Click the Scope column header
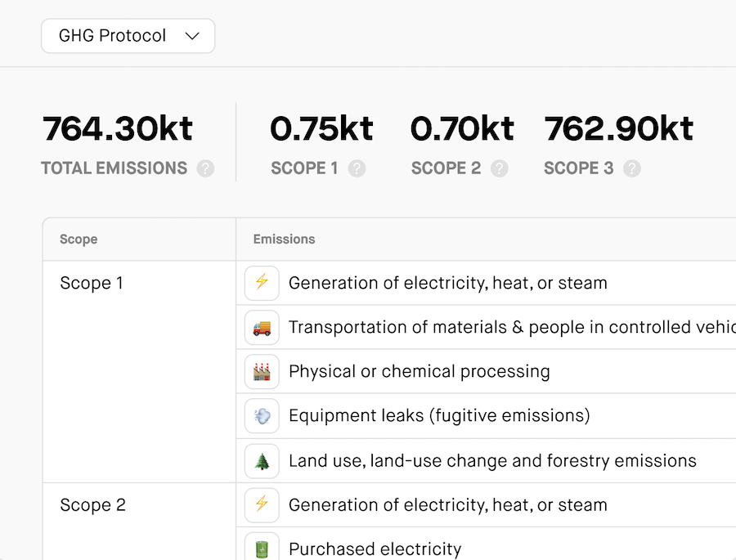The width and height of the screenshot is (736, 560). [79, 240]
